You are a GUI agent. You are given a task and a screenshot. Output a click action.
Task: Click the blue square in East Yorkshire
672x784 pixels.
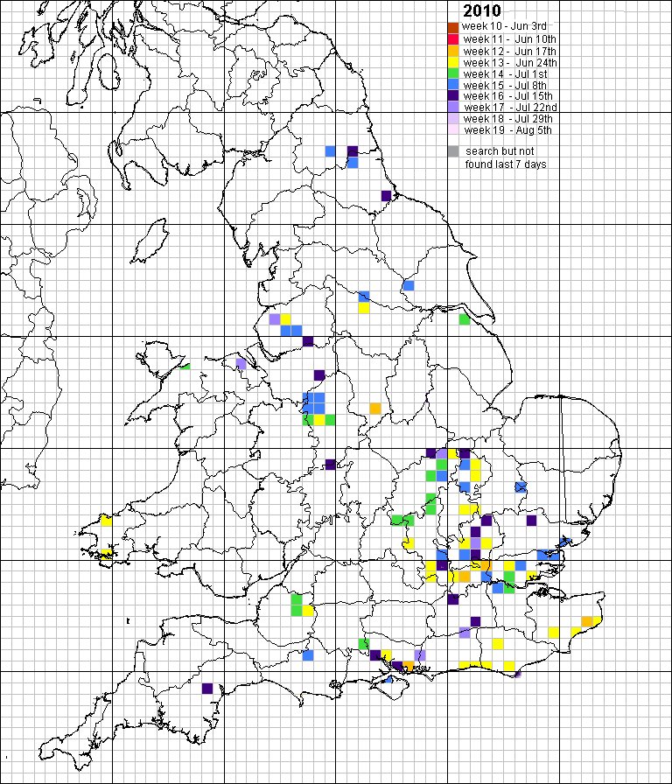coord(409,285)
